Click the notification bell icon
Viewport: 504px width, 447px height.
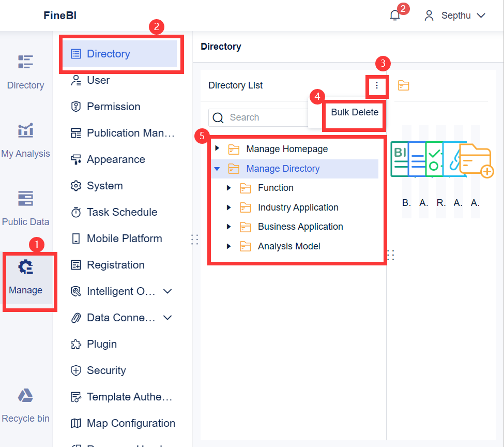point(395,16)
